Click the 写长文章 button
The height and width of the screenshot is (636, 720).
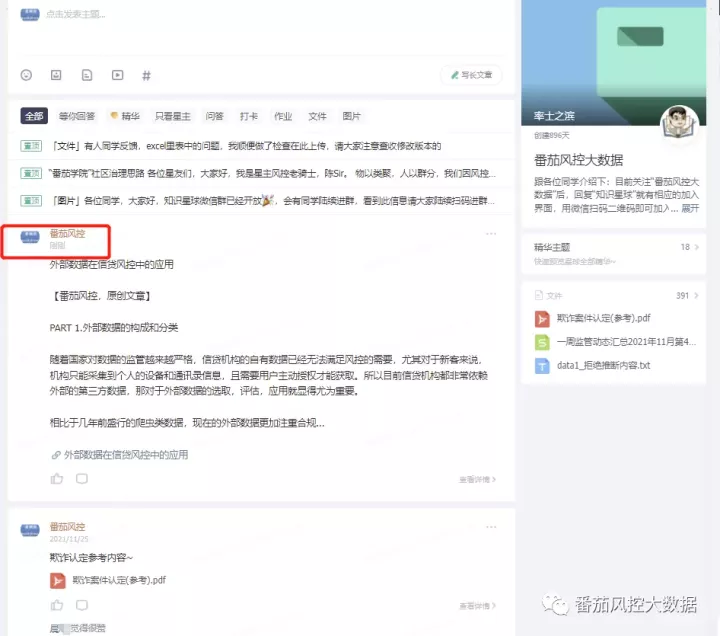471,75
